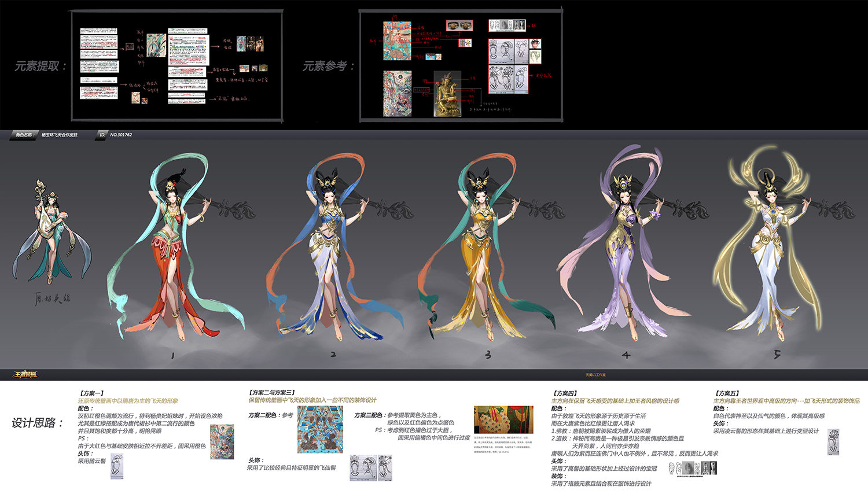Click the 方案三配色 label
868x494 pixels.
[369, 415]
